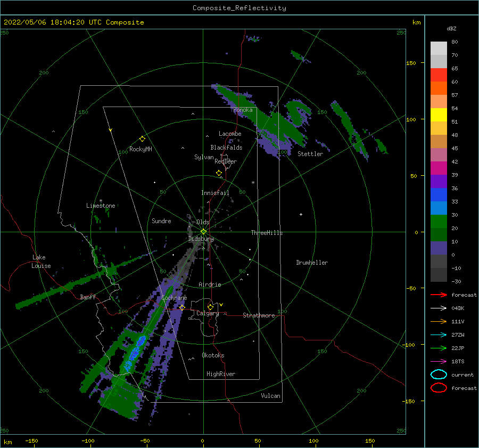
Task: Click the Composite_Reflectivity title text
Action: pos(240,8)
